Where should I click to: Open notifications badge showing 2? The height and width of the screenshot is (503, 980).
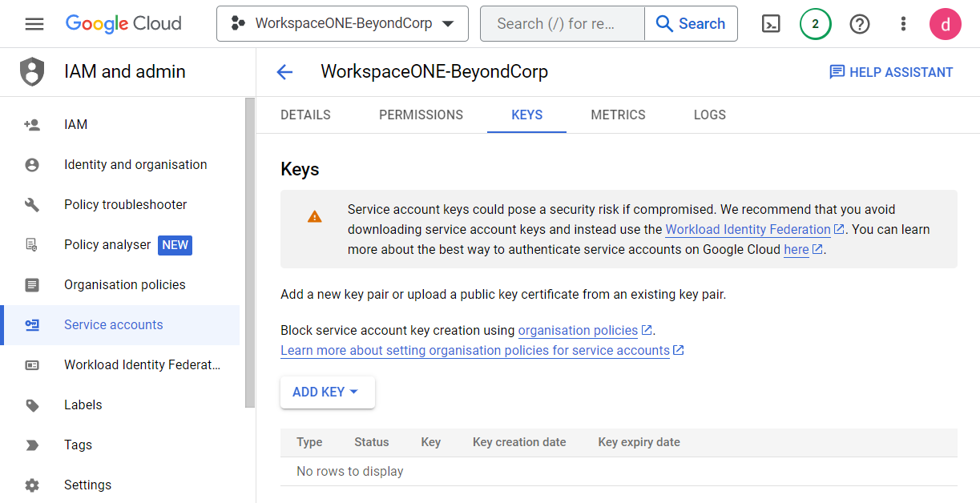coord(815,24)
